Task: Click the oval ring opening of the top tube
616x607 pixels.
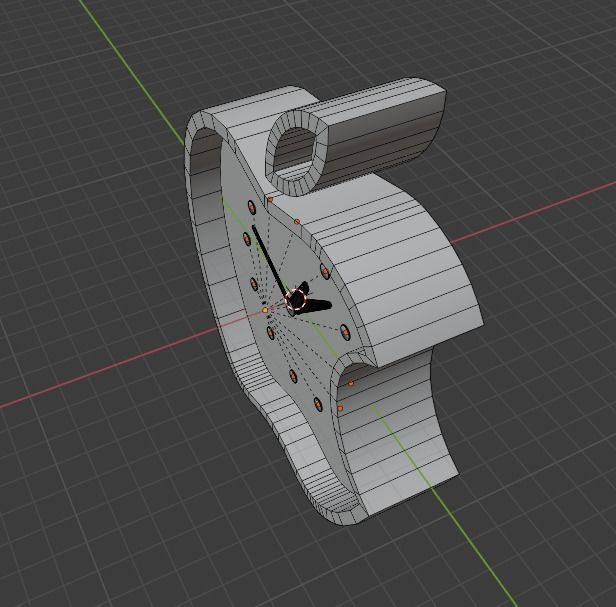Action: click(294, 153)
